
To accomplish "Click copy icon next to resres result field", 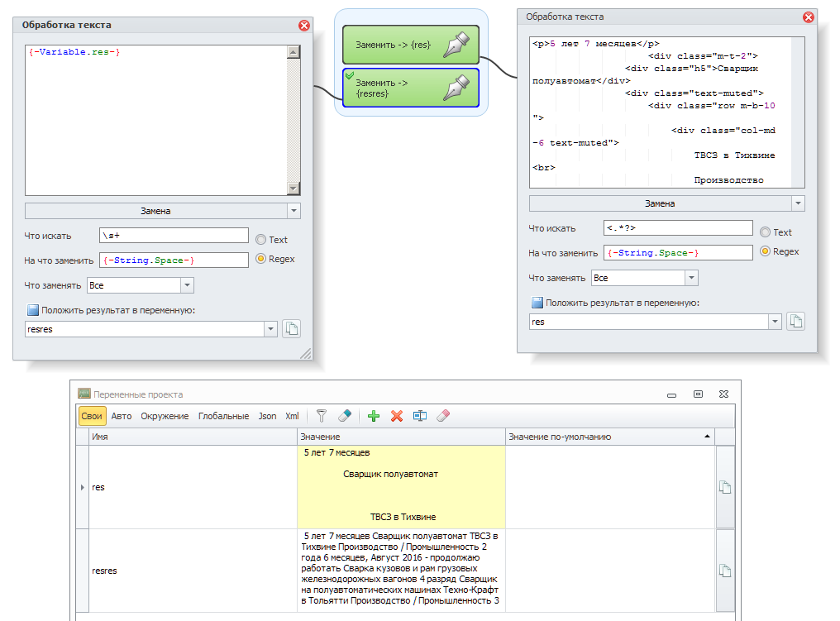I will click(x=291, y=329).
